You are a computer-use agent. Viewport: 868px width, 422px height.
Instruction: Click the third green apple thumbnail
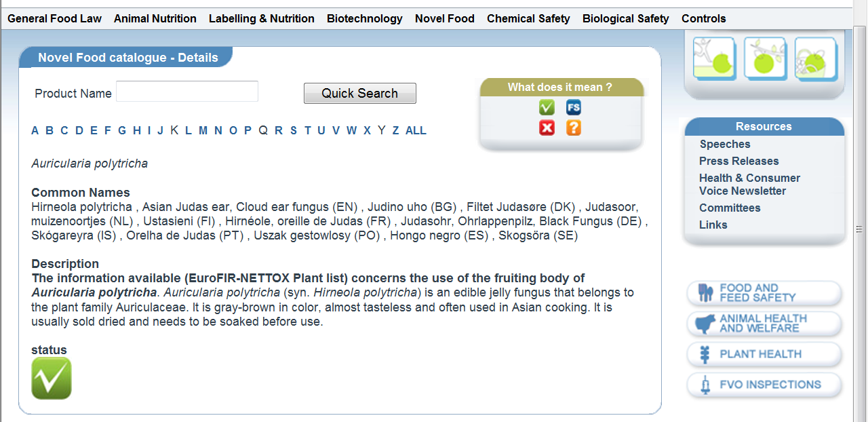coord(816,58)
